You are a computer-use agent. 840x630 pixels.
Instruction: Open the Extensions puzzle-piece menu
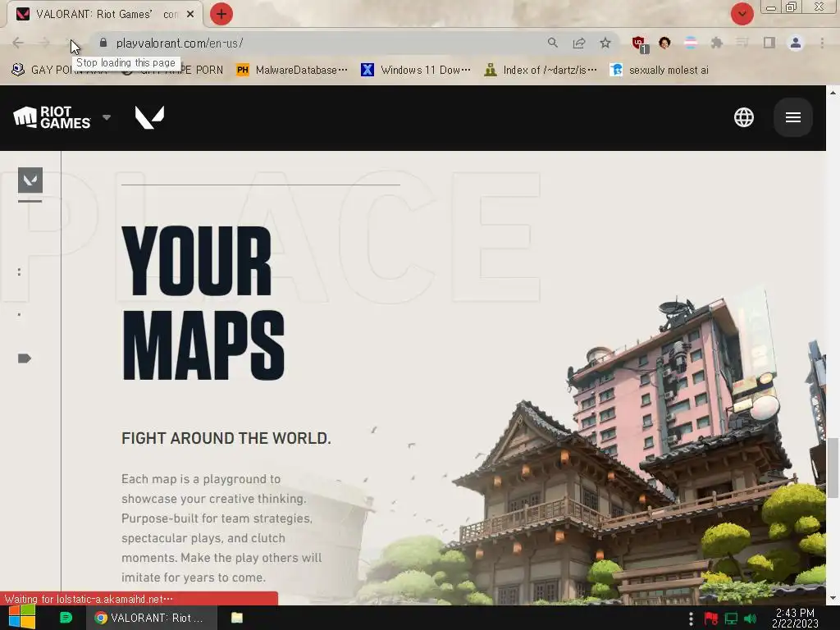717,43
